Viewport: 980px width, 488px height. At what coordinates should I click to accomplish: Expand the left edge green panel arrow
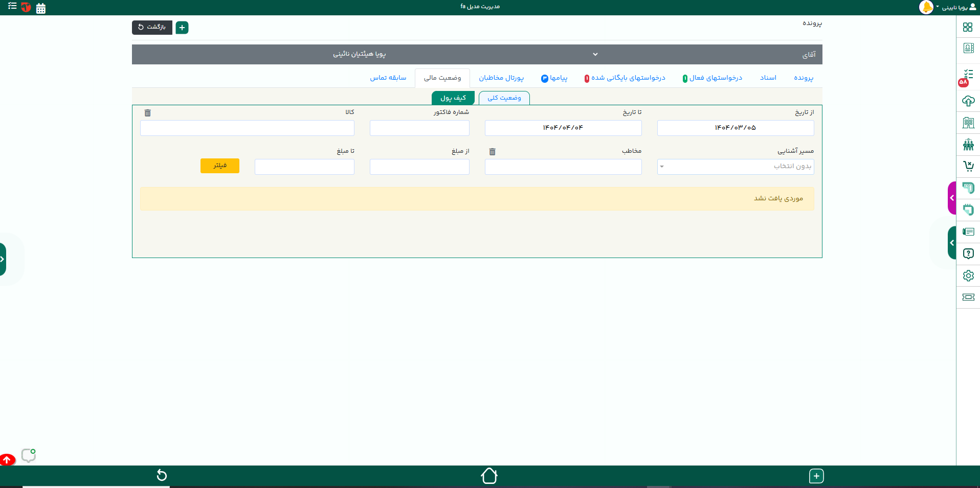pos(3,259)
